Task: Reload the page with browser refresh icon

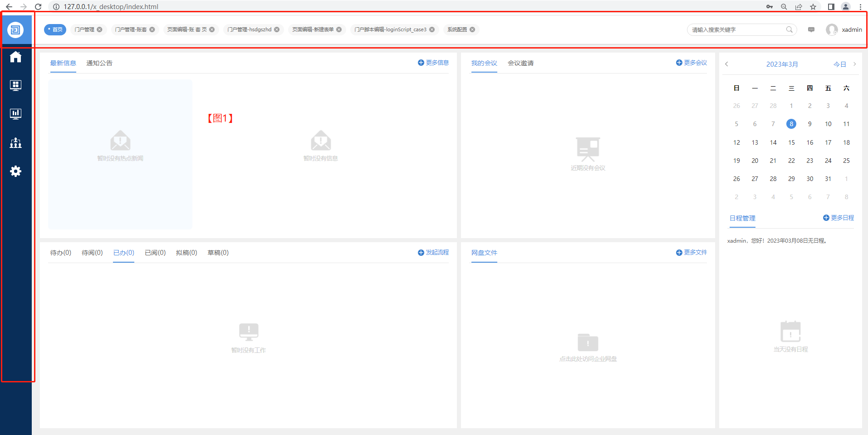Action: [x=38, y=7]
